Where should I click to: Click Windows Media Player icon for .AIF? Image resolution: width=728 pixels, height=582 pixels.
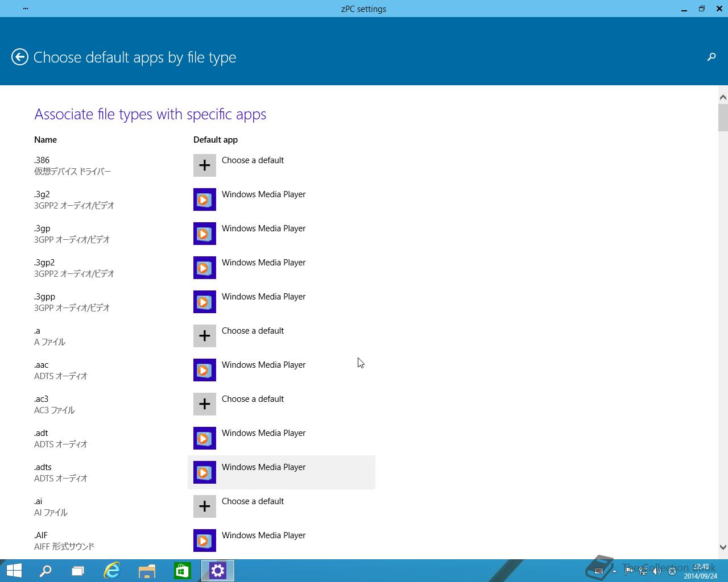pyautogui.click(x=205, y=541)
